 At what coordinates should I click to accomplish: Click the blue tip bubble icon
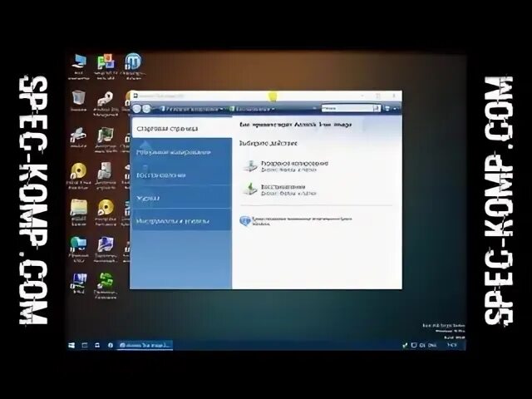click(x=244, y=221)
